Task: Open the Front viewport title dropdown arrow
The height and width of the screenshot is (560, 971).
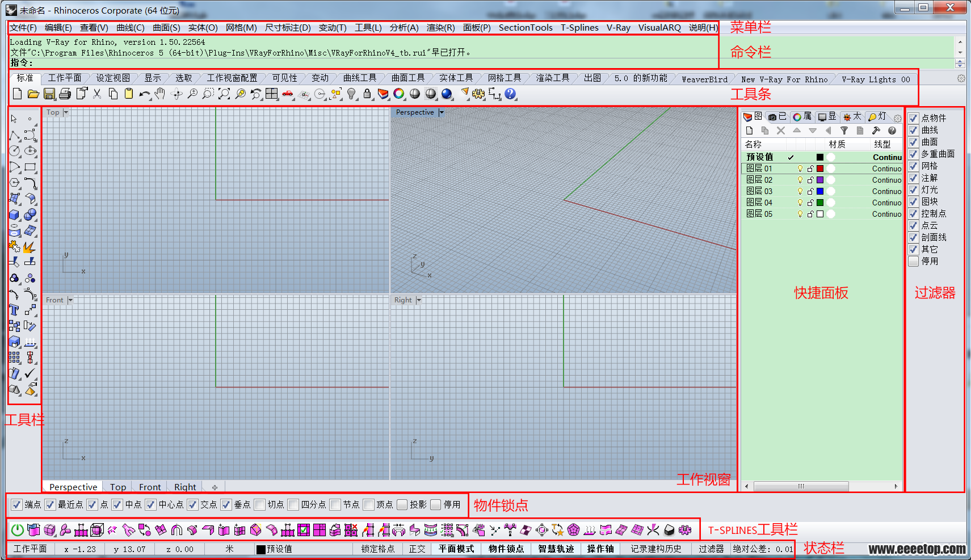Action: pos(70,300)
